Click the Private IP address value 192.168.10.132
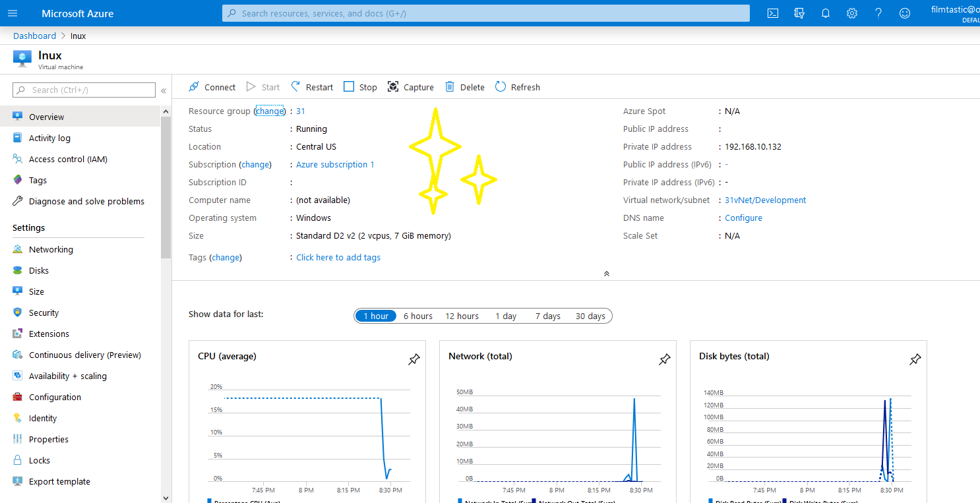 pyautogui.click(x=753, y=146)
